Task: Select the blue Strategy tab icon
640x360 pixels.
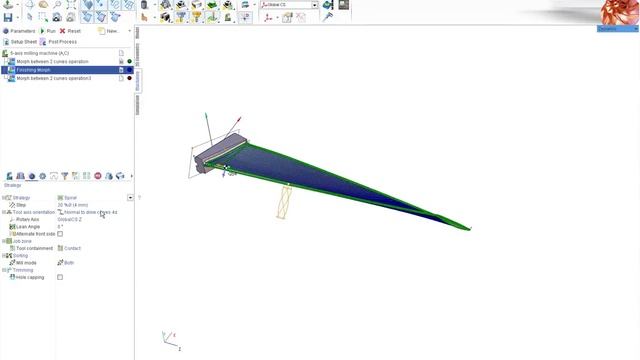Action: coord(31,176)
